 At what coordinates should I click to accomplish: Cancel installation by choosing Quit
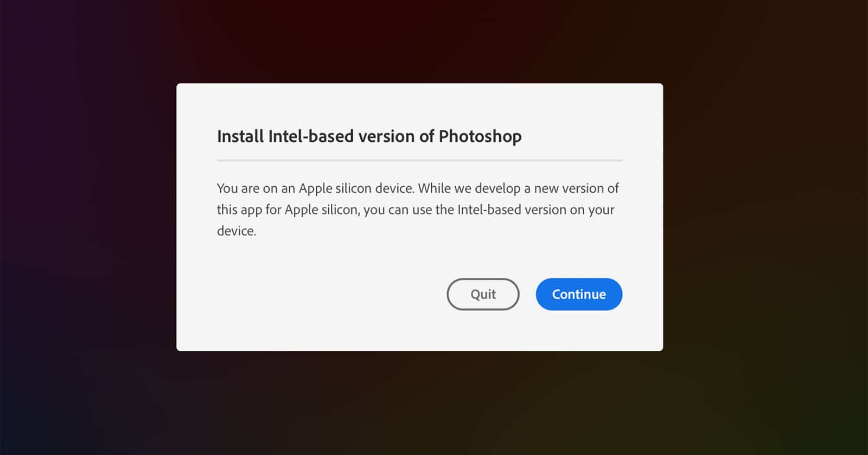[483, 294]
